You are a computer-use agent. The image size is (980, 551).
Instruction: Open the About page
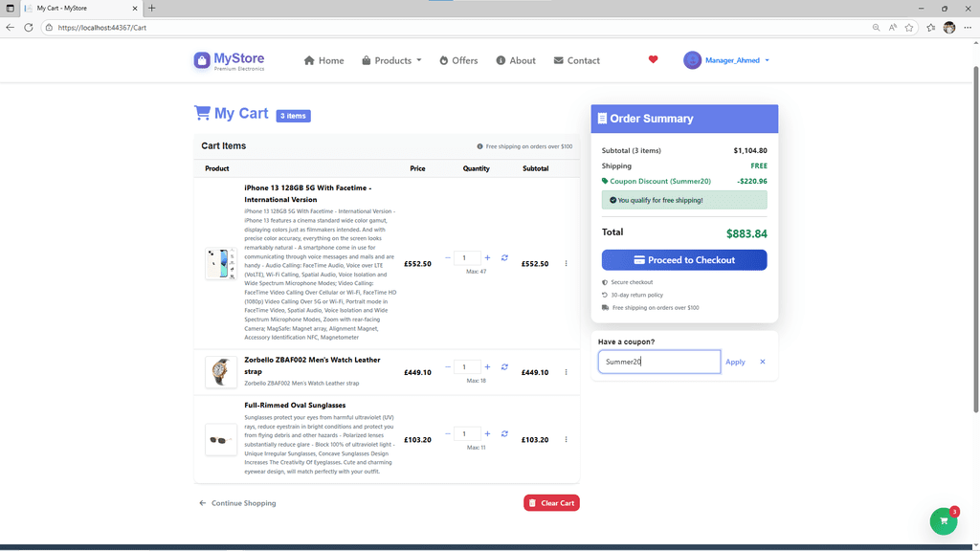click(x=516, y=60)
